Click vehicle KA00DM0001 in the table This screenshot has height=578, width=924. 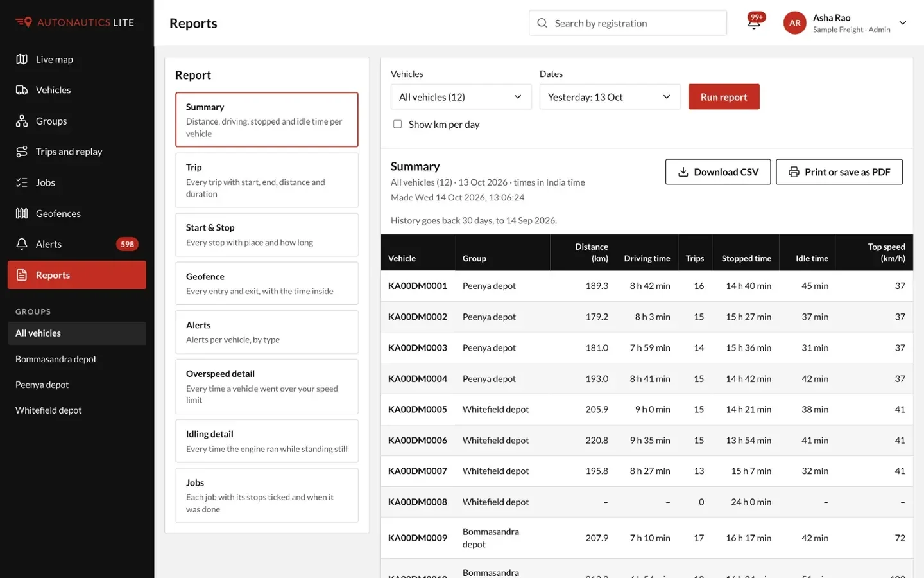click(x=418, y=286)
